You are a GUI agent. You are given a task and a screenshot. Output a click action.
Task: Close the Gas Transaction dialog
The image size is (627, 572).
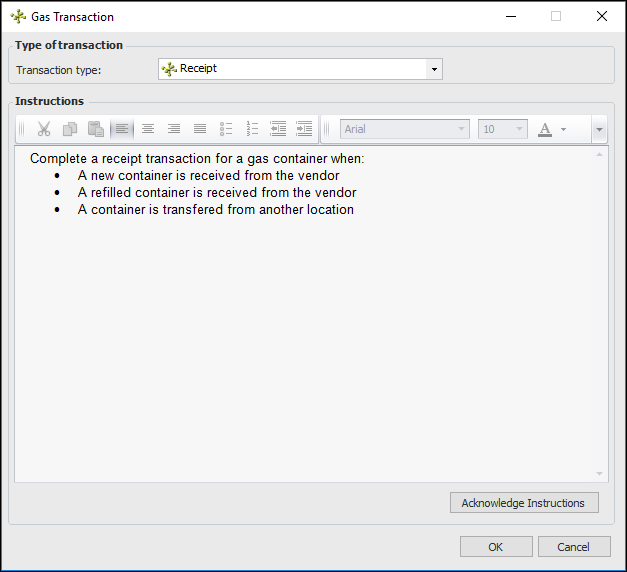[x=601, y=16]
